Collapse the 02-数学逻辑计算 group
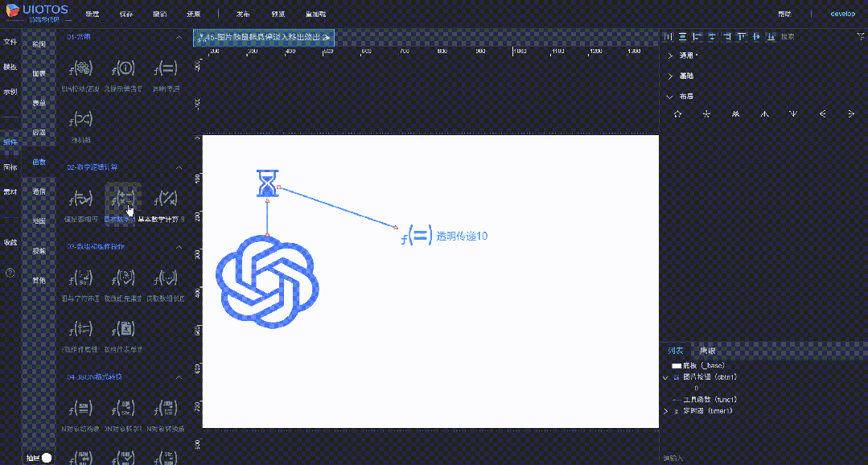The image size is (868, 465). 179,167
